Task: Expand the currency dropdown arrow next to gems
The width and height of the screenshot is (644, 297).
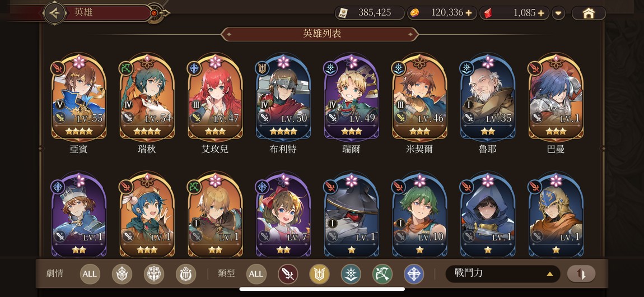Action: point(558,13)
